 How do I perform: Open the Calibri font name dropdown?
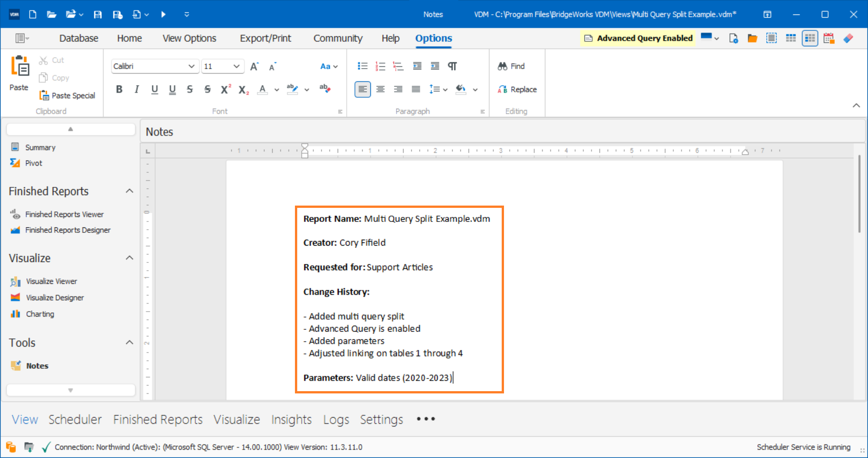[191, 66]
